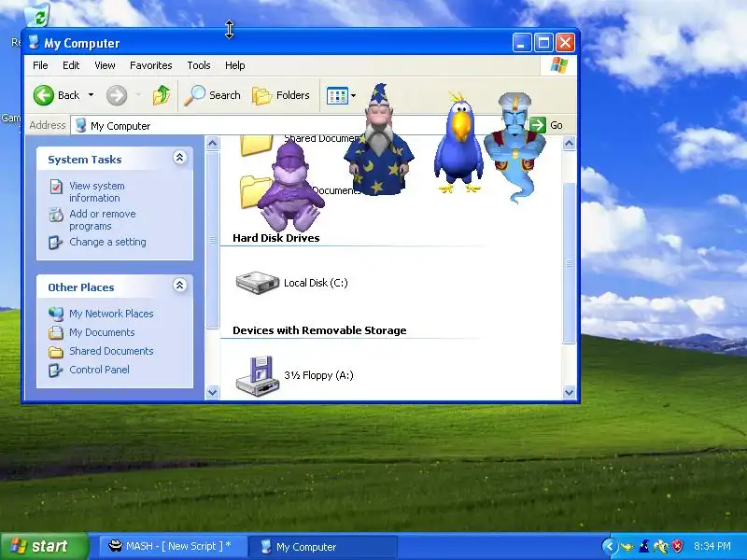Open the View menu
The height and width of the screenshot is (560, 747).
[105, 65]
